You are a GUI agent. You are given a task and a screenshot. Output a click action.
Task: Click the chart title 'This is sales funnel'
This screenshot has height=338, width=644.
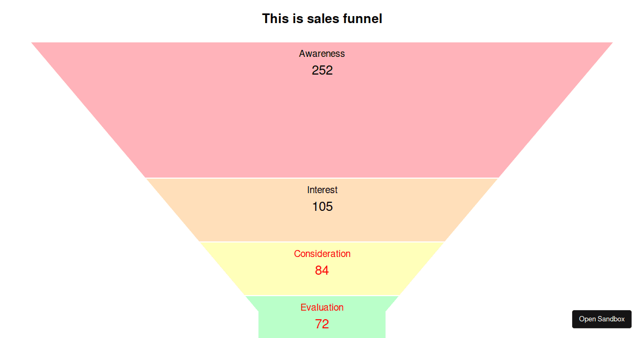click(322, 19)
